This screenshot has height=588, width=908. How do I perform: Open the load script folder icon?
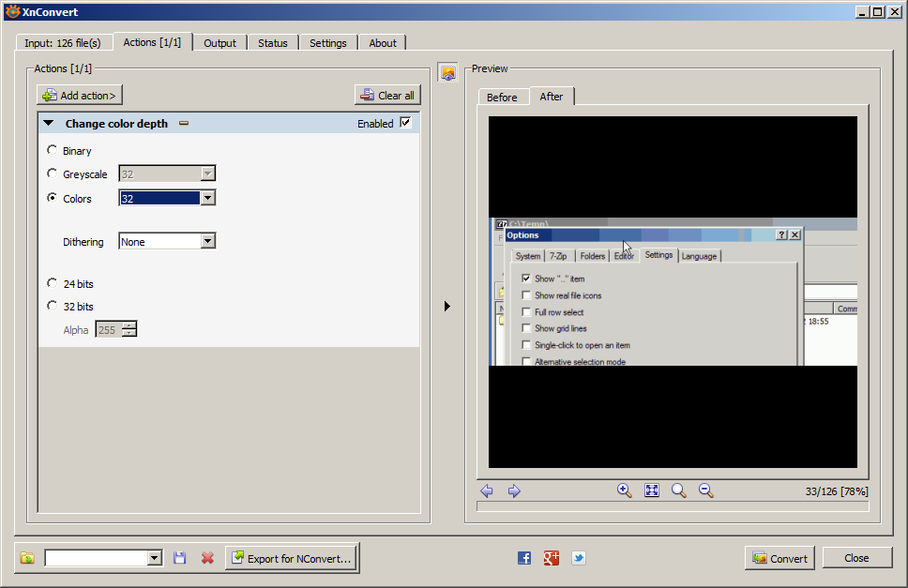point(27,558)
